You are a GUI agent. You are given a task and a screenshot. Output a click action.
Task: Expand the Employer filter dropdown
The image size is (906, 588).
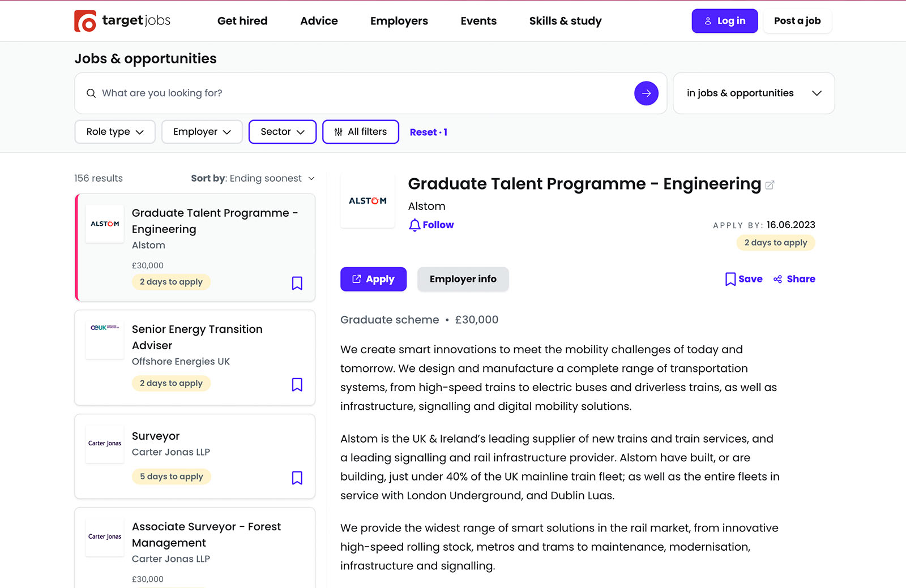coord(202,132)
